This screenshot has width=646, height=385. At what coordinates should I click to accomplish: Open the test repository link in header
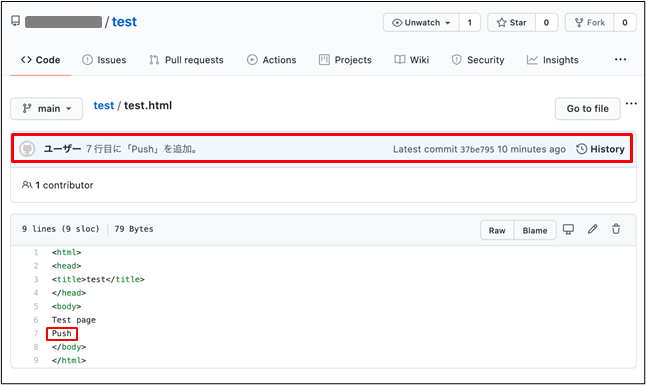124,22
